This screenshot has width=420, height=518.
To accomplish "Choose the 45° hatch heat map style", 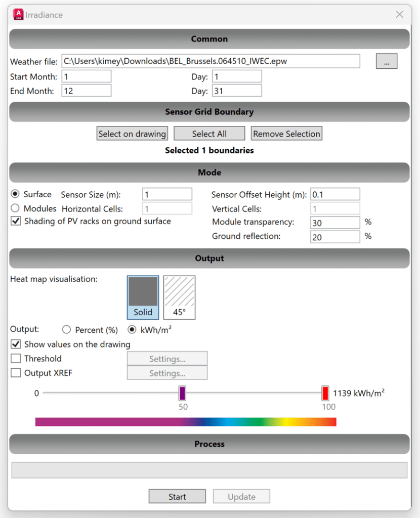I will pyautogui.click(x=180, y=297).
